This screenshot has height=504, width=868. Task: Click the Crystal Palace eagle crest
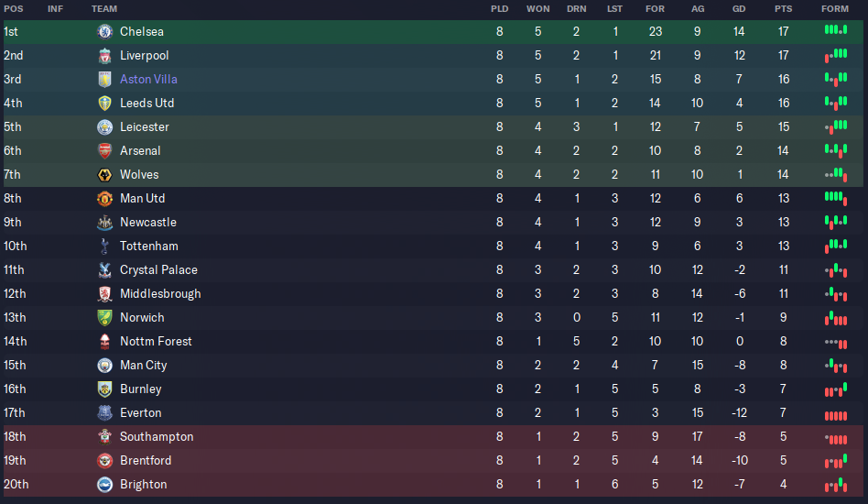tap(104, 269)
